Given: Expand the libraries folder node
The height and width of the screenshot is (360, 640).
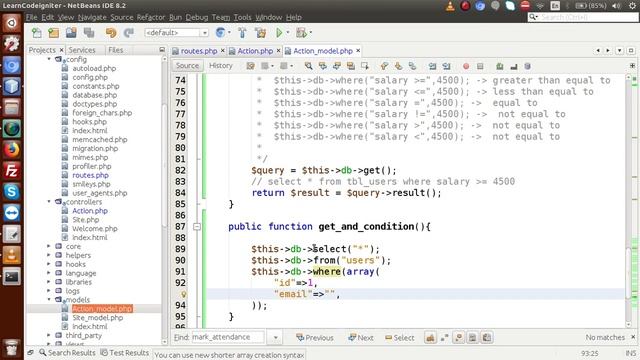Looking at the screenshot, I should (x=49, y=282).
